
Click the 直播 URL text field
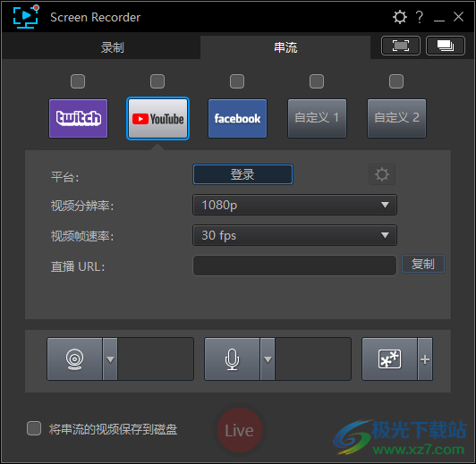[294, 266]
